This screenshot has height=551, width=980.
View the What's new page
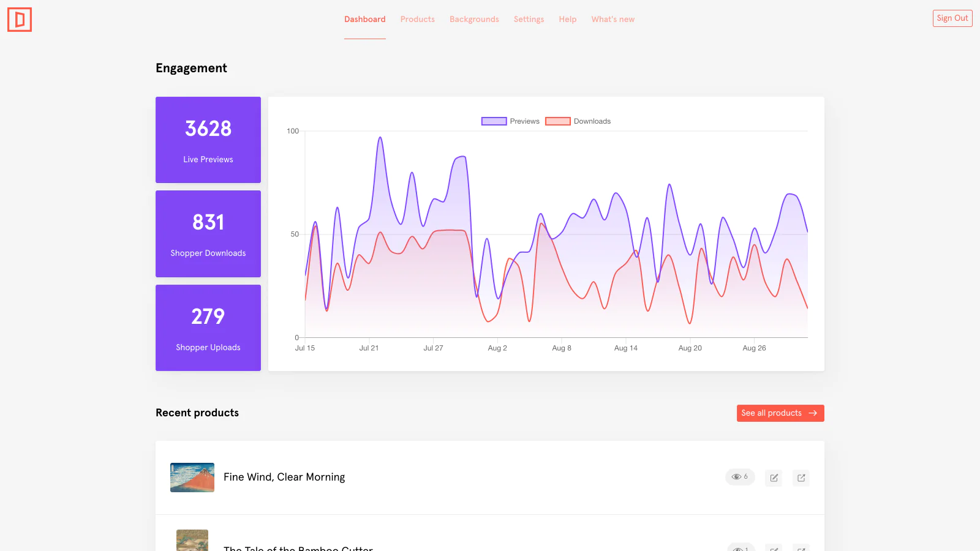click(x=613, y=20)
